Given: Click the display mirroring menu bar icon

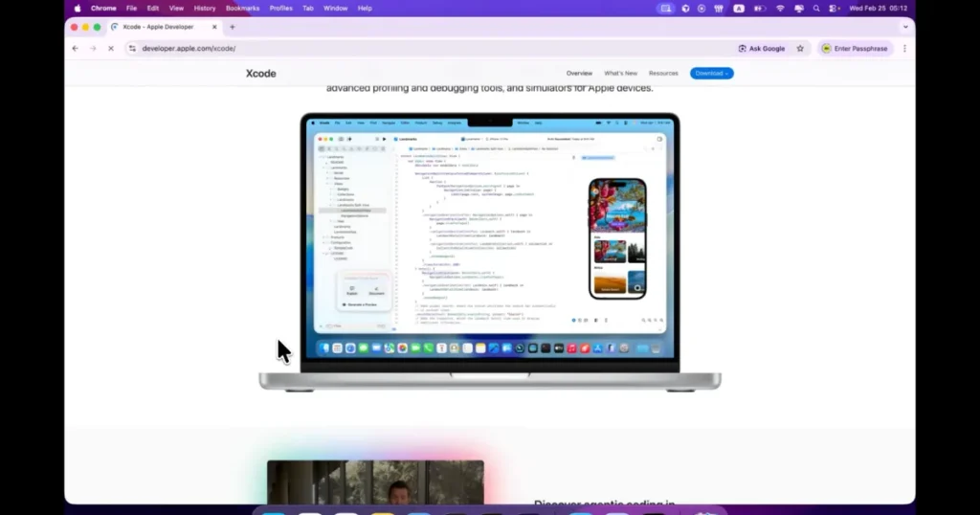Looking at the screenshot, I should click(799, 8).
